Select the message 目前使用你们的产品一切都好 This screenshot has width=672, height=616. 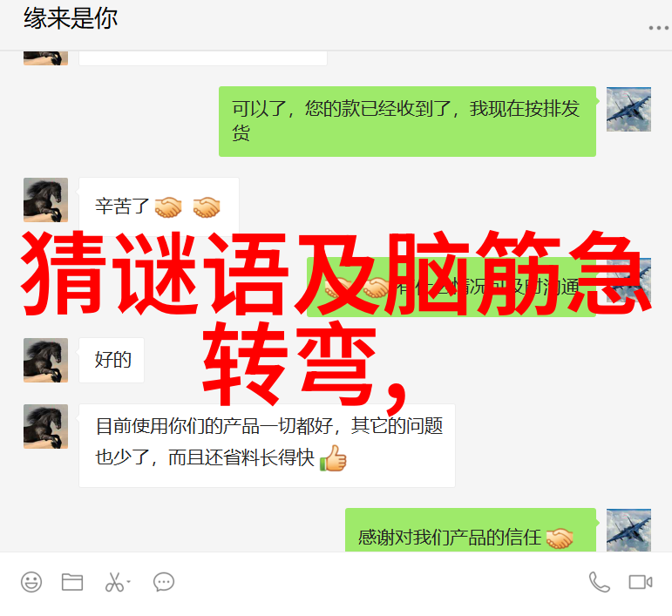tap(267, 445)
